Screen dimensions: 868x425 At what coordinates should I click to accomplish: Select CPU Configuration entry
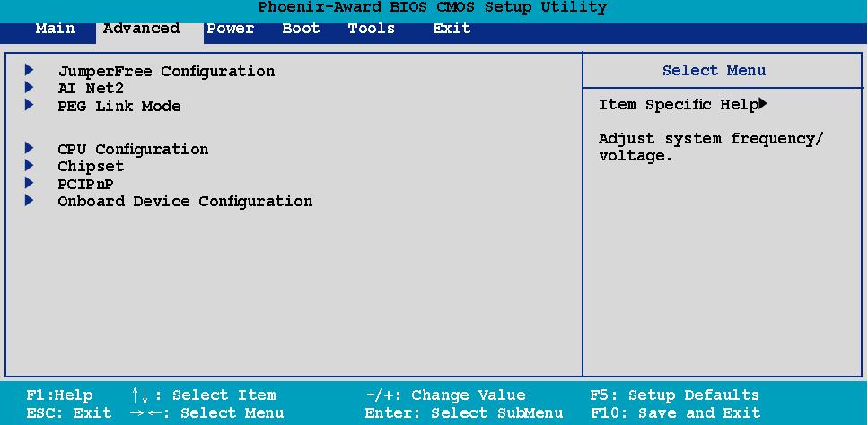click(x=133, y=150)
